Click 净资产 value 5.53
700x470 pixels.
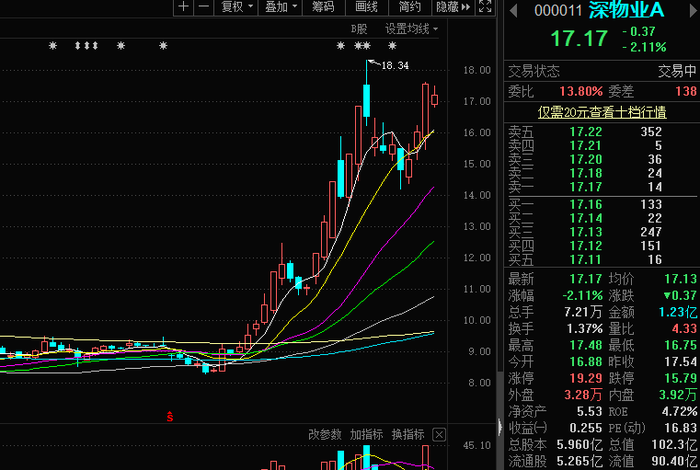[589, 411]
